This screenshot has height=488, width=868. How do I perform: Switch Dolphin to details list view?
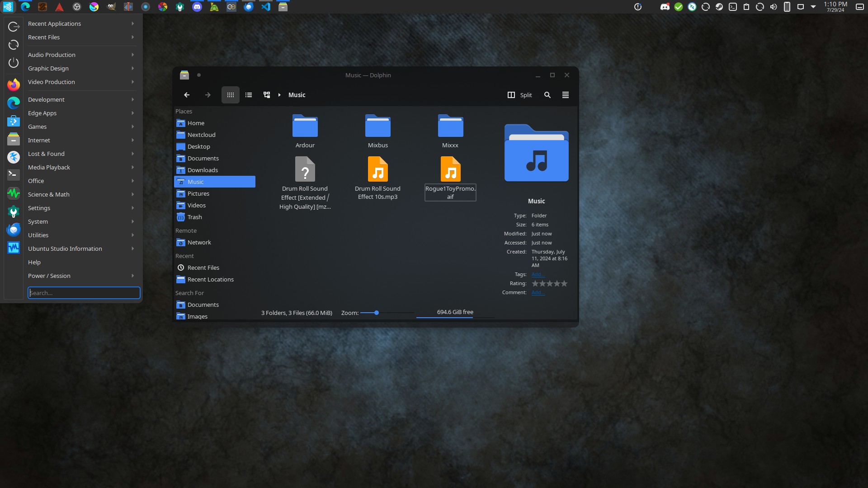[x=249, y=95]
